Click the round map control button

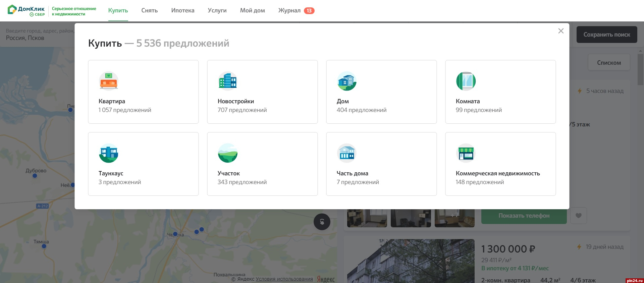(322, 222)
